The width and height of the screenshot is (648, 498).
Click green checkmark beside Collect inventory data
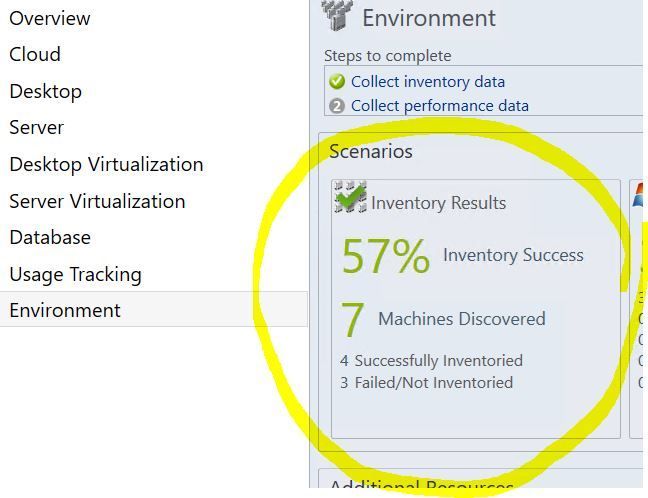(337, 82)
